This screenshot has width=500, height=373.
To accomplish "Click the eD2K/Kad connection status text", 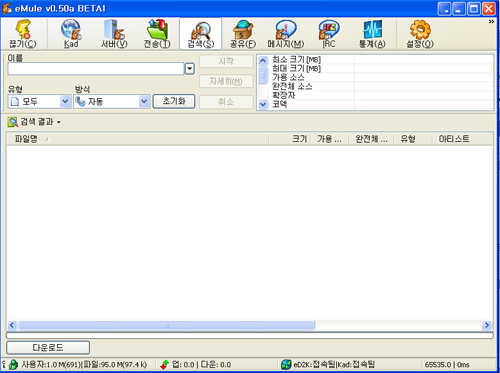I will 334,365.
